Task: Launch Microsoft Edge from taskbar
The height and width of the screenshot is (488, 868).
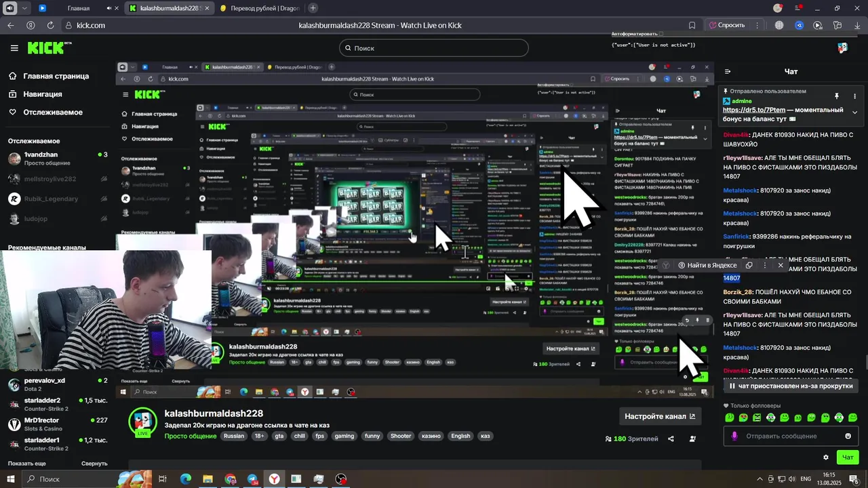Action: point(186,479)
